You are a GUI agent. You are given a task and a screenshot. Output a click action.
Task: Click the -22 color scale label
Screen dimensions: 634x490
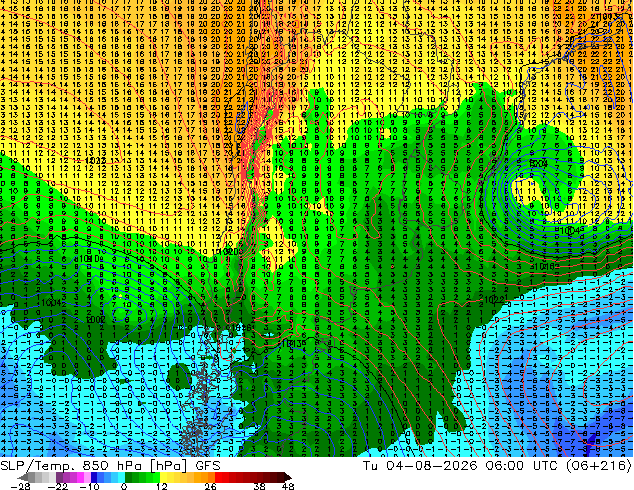[x=58, y=486]
